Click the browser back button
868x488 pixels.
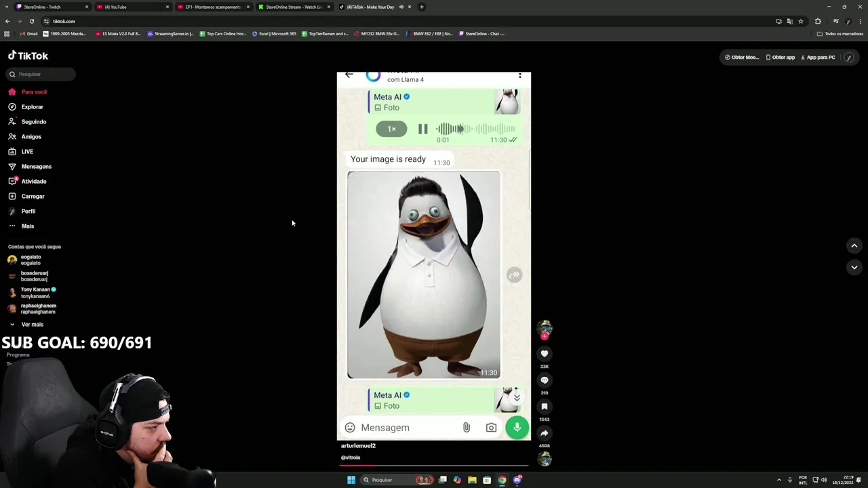pyautogui.click(x=7, y=21)
